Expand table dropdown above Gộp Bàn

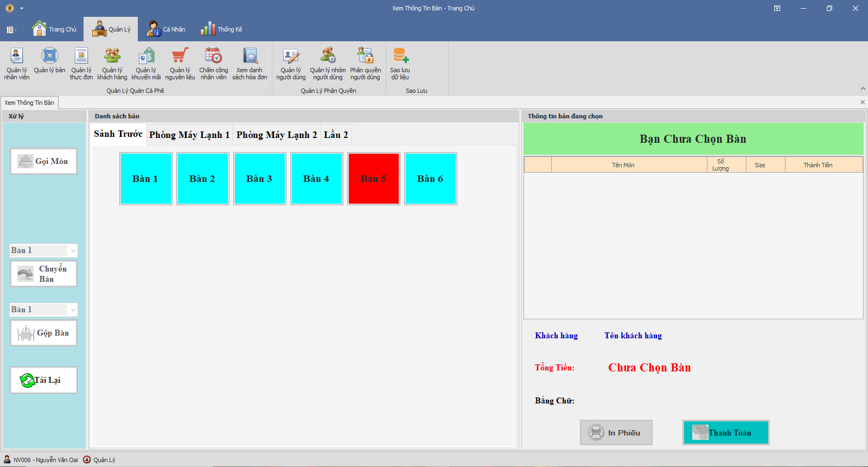(73, 310)
